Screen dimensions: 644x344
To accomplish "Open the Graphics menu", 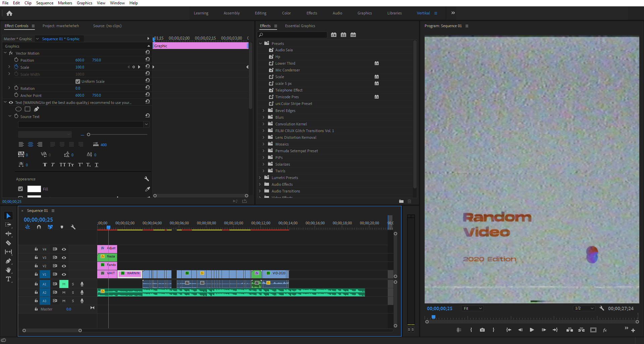I will point(84,3).
